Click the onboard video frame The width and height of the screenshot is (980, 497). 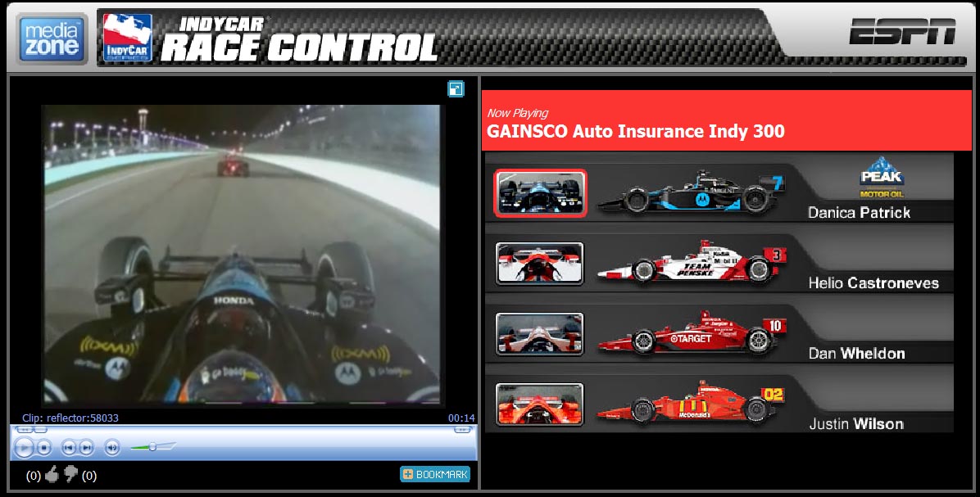click(241, 255)
